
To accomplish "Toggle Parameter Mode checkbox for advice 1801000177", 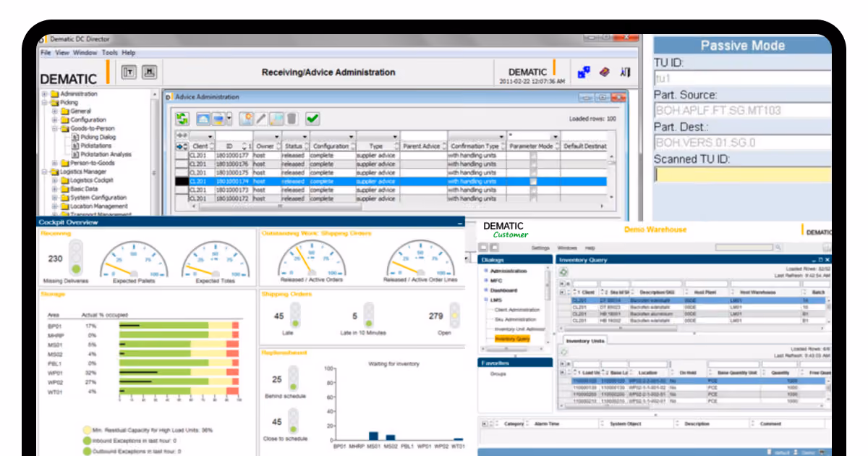I will [x=533, y=156].
